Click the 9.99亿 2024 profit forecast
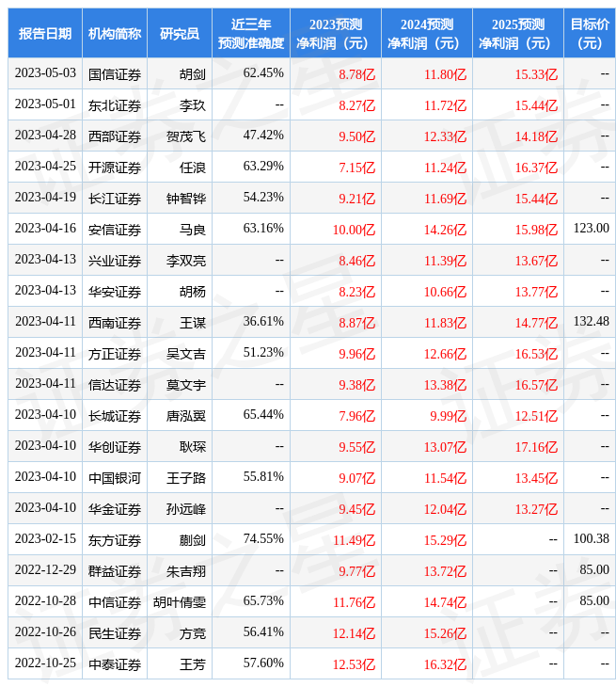 (448, 416)
